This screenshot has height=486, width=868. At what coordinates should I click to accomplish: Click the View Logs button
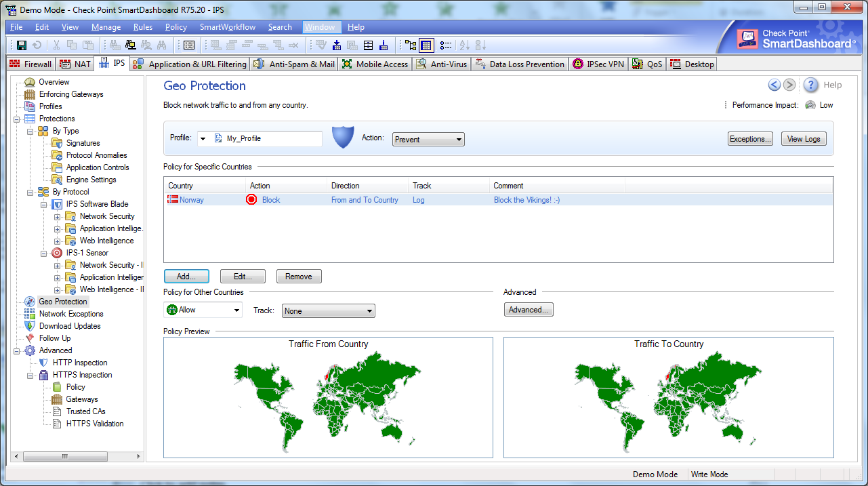(x=804, y=138)
